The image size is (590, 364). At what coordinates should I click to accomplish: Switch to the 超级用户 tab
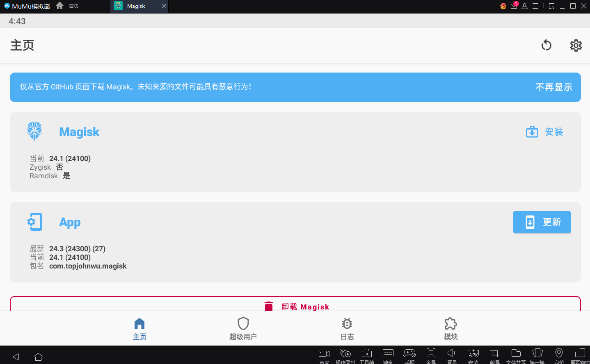[x=243, y=328]
